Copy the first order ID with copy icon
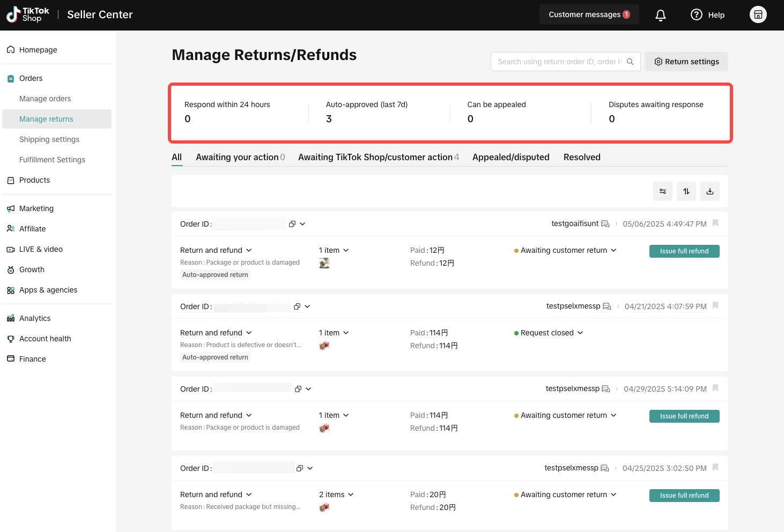 [292, 224]
